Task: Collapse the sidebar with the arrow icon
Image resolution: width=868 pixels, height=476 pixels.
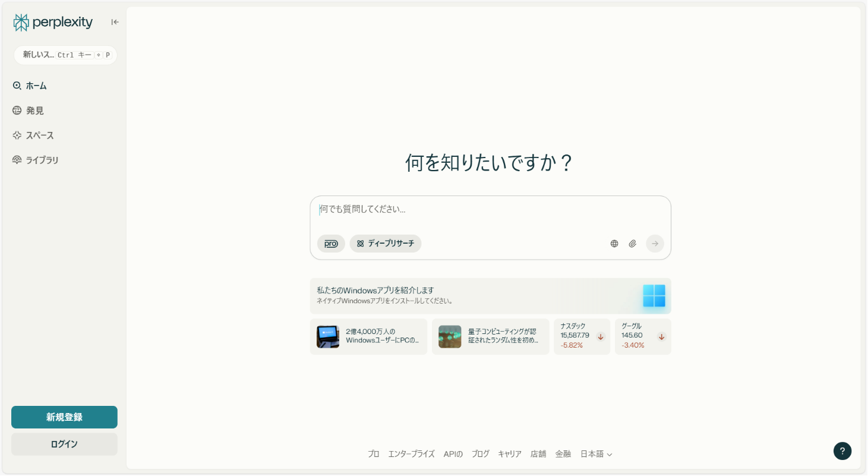Action: point(115,22)
